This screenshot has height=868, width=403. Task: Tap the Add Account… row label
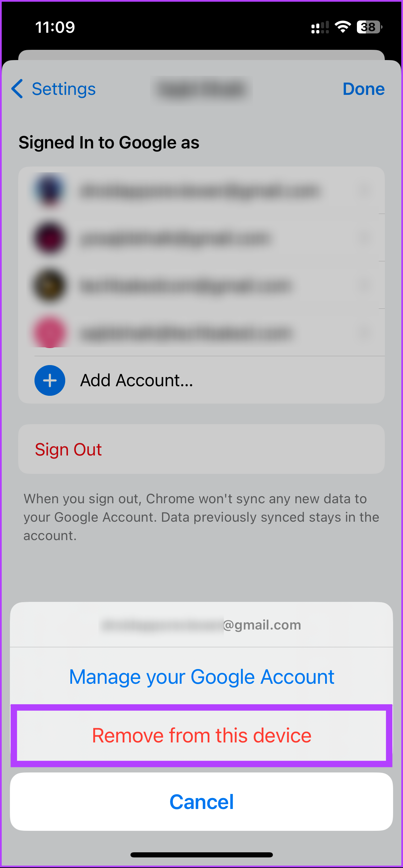[137, 380]
